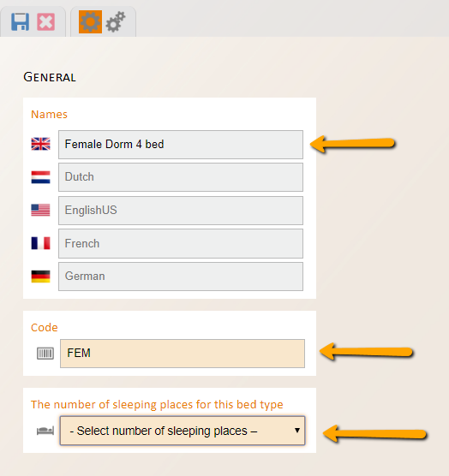Click the Code field containing FEM
The height and width of the screenshot is (476, 449).
point(183,354)
